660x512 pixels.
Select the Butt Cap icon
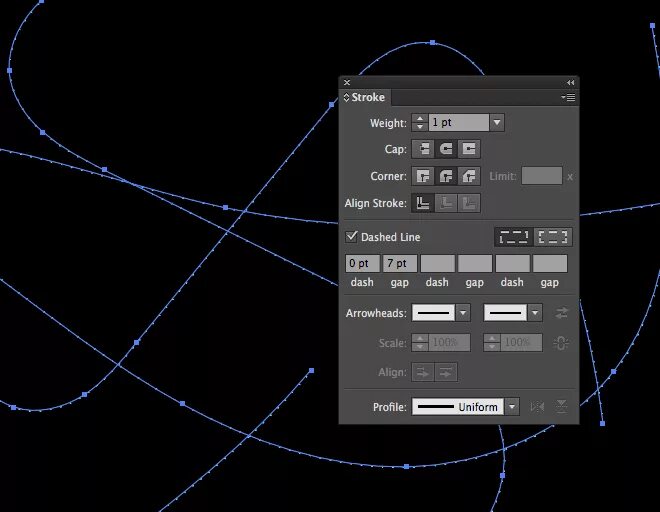pyautogui.click(x=423, y=149)
